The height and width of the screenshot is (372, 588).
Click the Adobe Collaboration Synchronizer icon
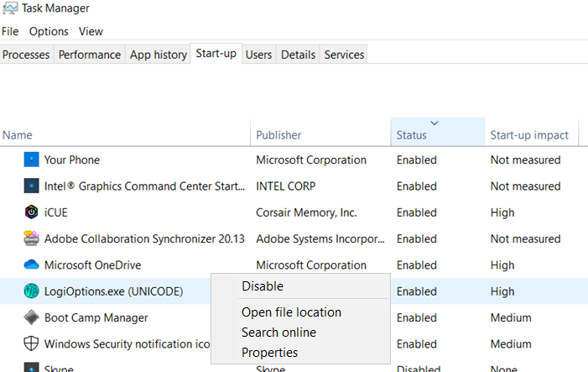(32, 238)
